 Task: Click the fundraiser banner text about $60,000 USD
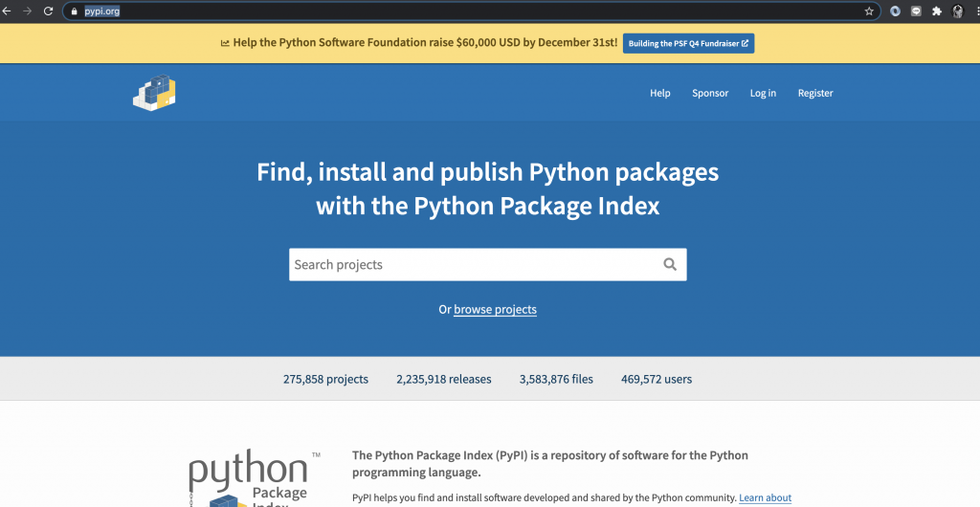pos(425,42)
